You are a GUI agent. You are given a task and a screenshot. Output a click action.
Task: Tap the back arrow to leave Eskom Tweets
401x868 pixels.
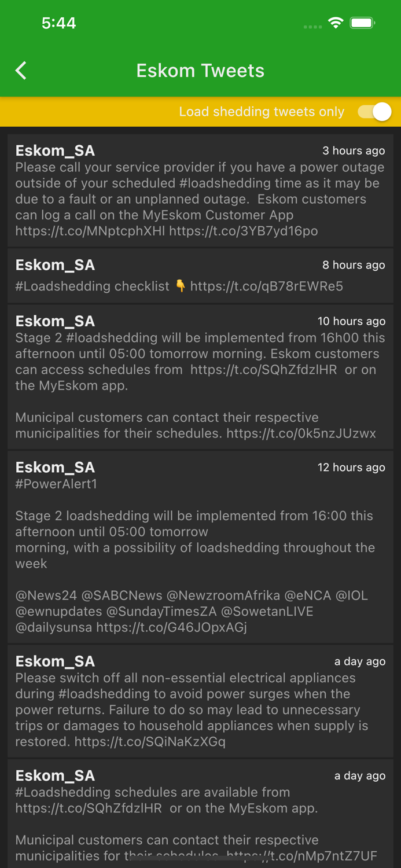(20, 70)
